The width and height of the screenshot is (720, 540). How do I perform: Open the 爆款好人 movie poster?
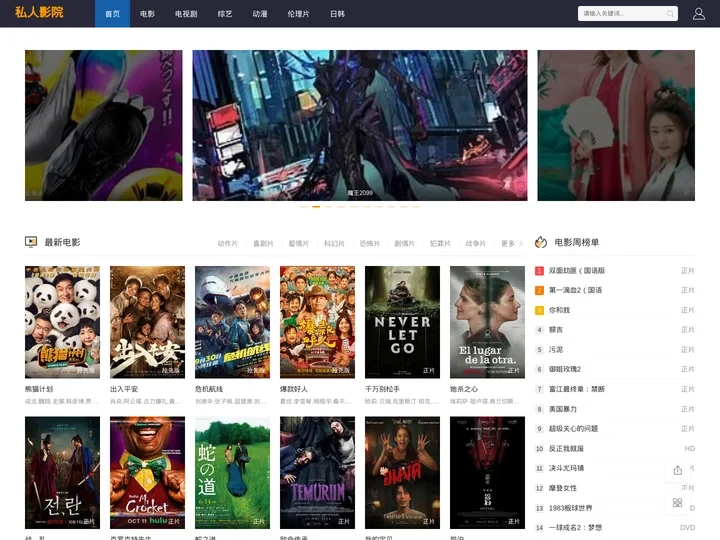[x=317, y=322]
